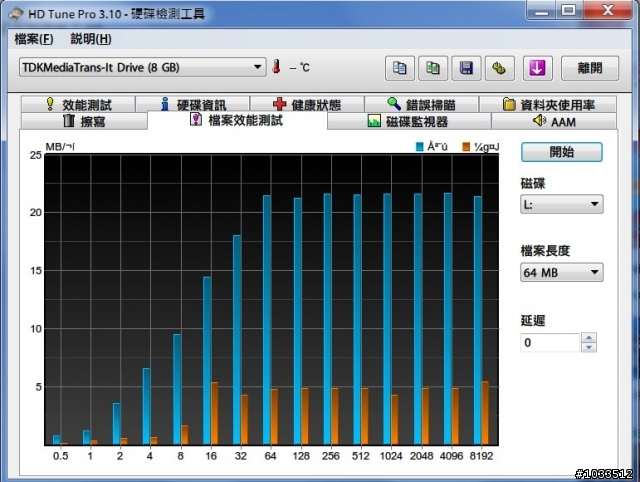Open the 檔案長度 64 MB dropdown
640x482 pixels.
562,272
